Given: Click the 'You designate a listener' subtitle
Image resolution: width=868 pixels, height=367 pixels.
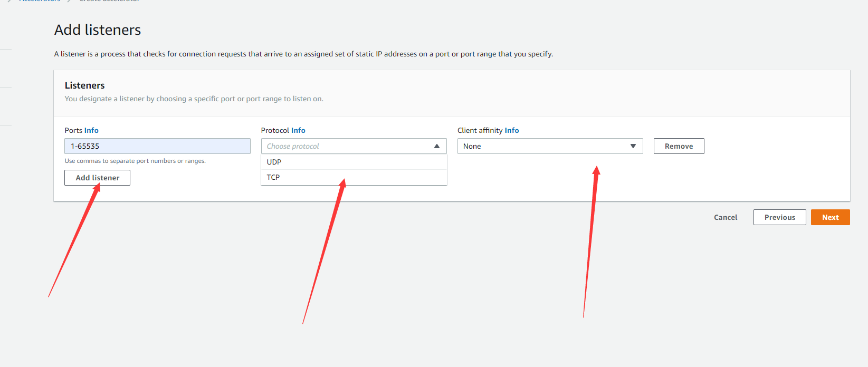Looking at the screenshot, I should [194, 99].
